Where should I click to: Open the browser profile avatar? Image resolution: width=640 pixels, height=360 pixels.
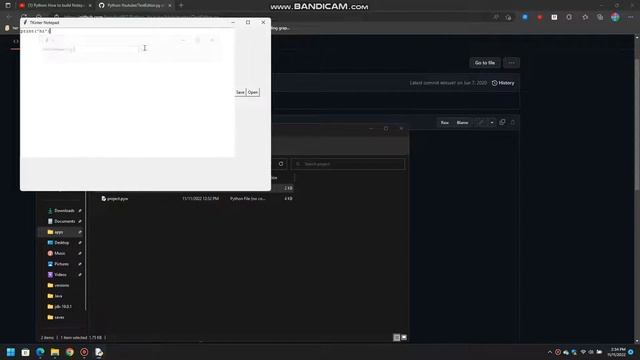[x=615, y=17]
